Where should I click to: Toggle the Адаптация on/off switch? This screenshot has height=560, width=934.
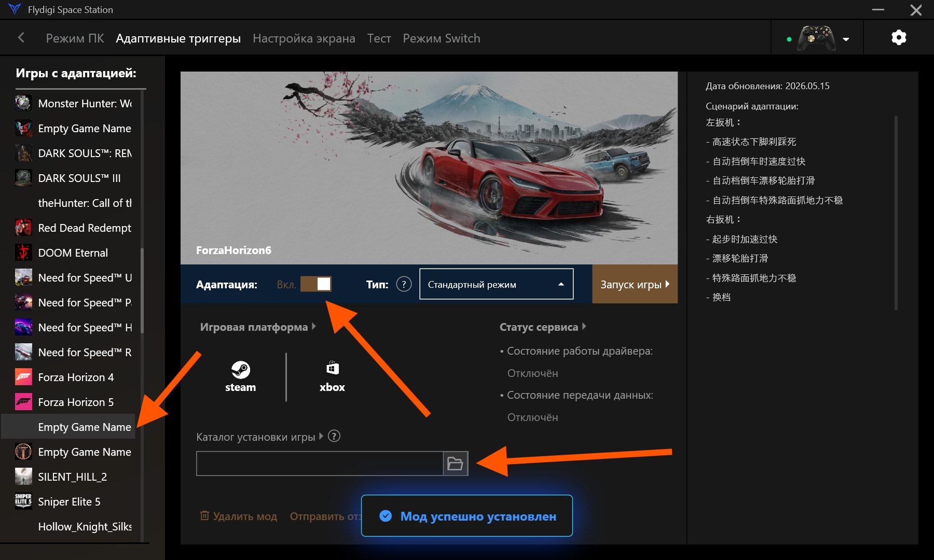[x=315, y=284]
